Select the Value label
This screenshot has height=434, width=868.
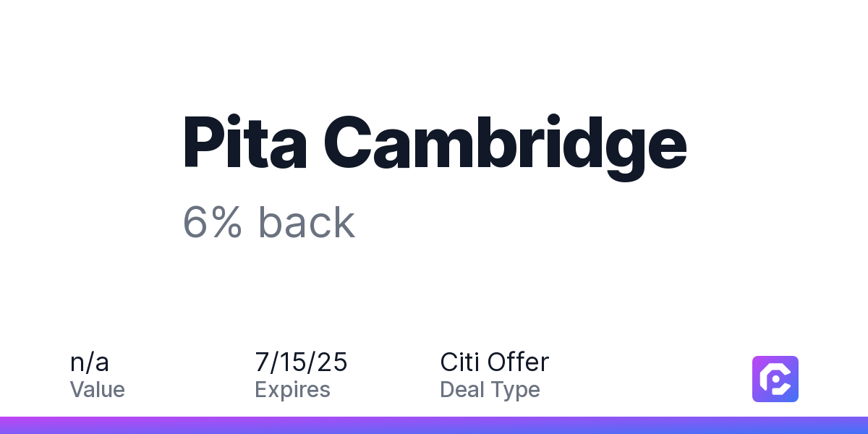(x=98, y=390)
